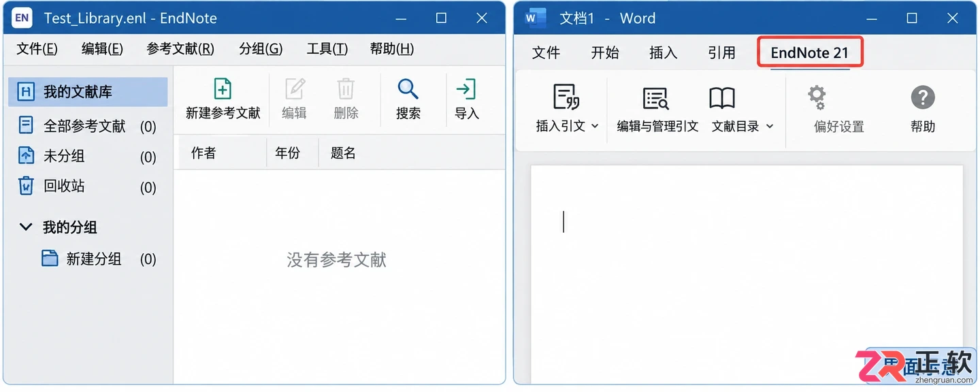980x392 pixels.
Task: Maximize the EndNote window
Action: click(x=442, y=18)
